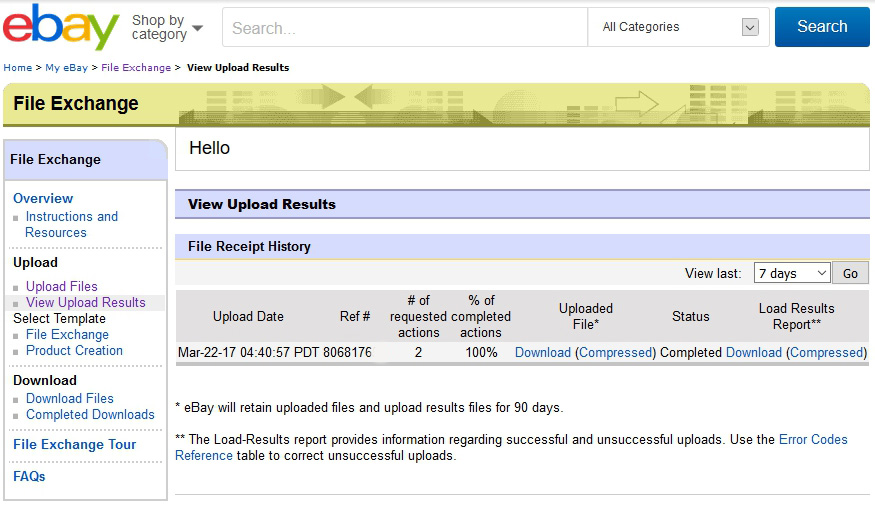Click the Completed status cell

(691, 353)
